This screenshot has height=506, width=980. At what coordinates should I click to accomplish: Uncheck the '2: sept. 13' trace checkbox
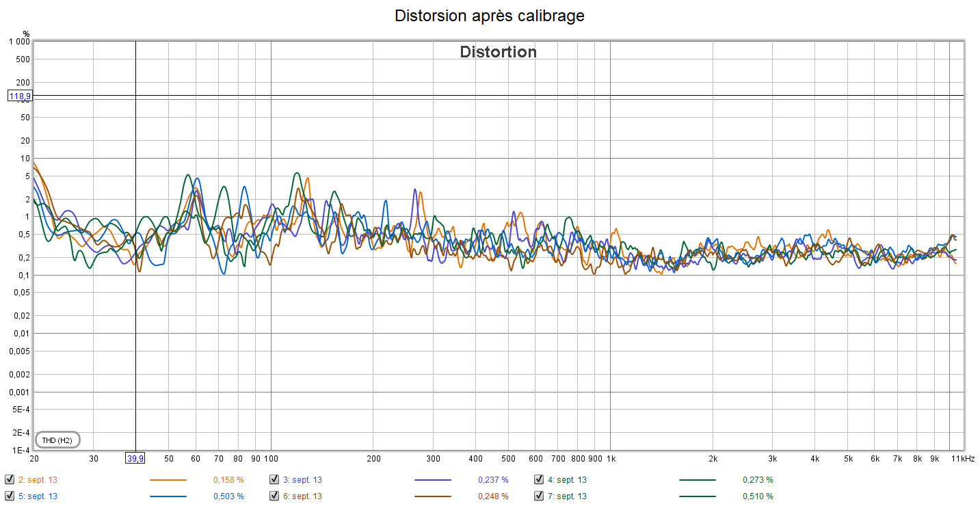(x=10, y=479)
